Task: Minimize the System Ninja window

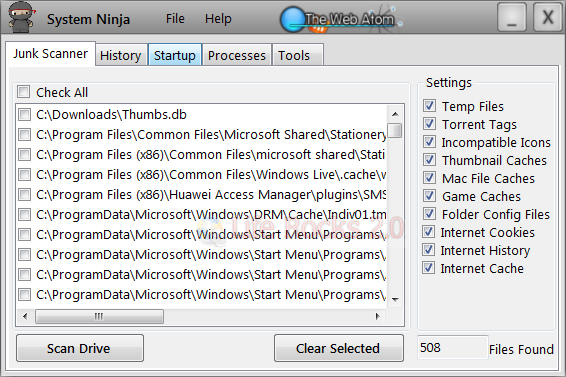Action: 511,17
